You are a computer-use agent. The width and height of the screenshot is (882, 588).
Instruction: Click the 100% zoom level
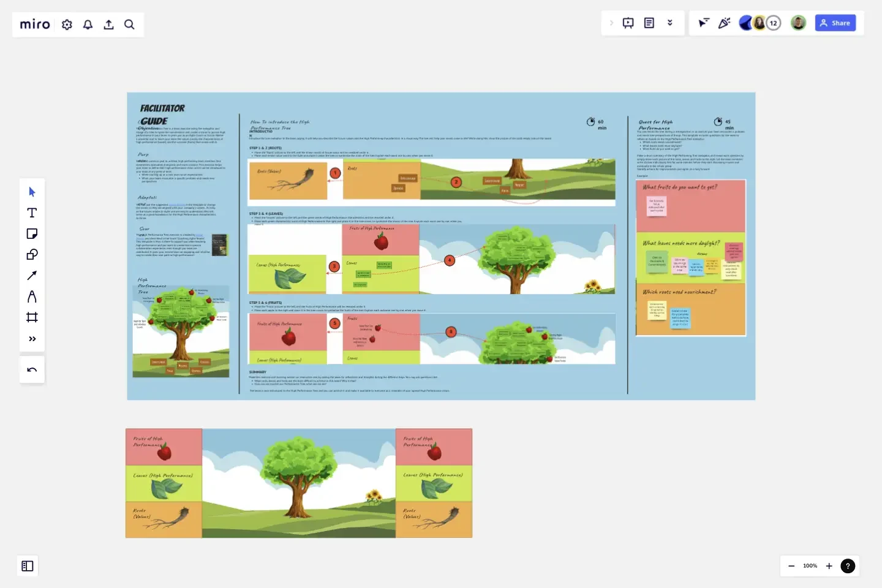[x=810, y=566]
